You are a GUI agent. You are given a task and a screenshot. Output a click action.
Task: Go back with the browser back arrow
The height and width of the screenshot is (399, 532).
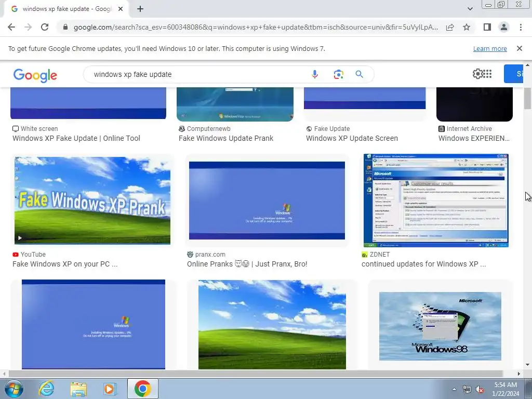(x=11, y=27)
